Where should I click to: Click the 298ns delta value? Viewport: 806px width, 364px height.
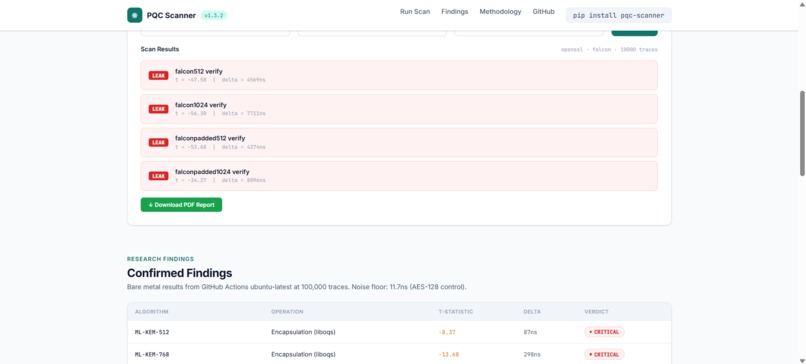coord(532,355)
